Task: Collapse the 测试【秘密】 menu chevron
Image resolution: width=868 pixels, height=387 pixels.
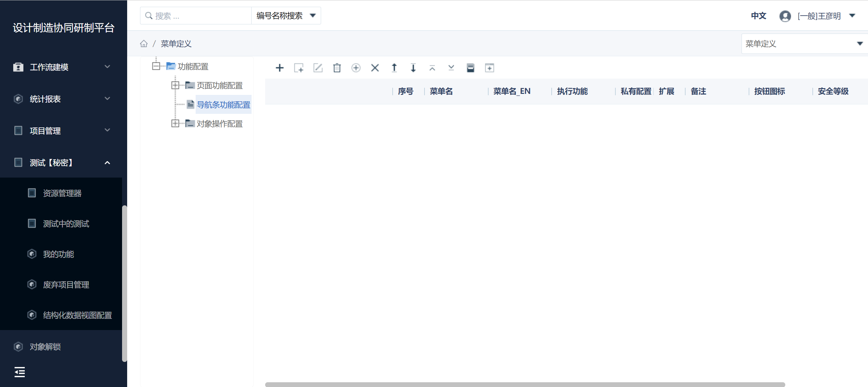Action: point(107,163)
